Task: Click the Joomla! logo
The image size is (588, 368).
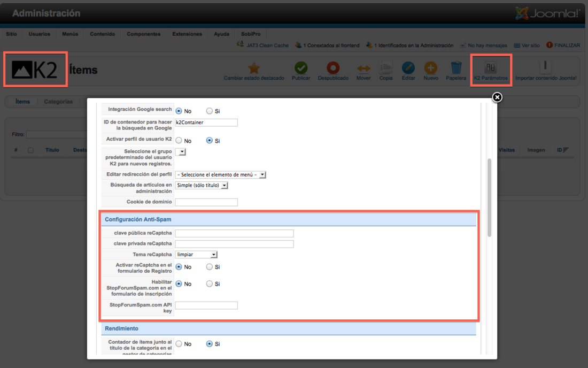Action: (x=547, y=13)
